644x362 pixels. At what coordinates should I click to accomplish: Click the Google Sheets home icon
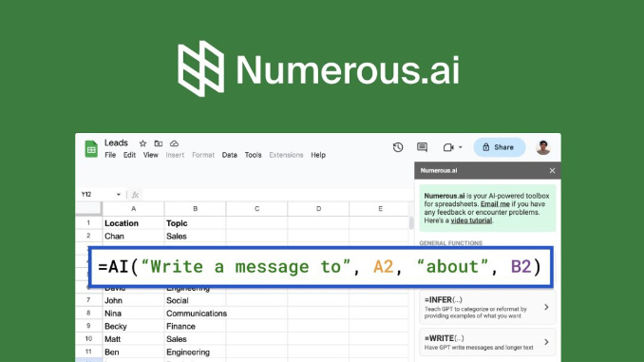(91, 149)
